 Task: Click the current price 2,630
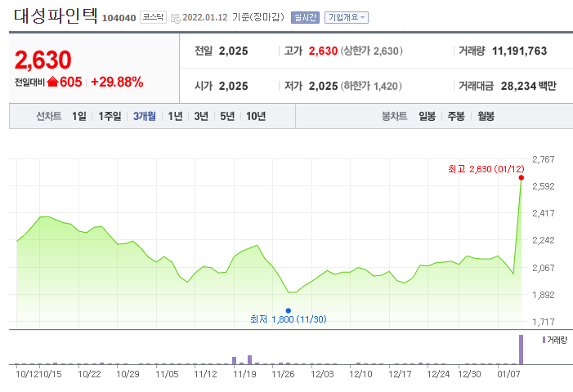click(43, 60)
